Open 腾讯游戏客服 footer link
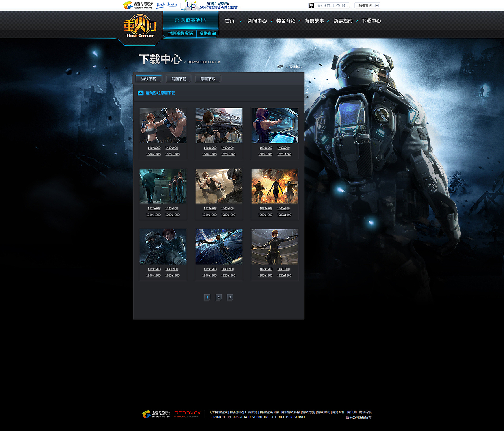This screenshot has height=431, width=504. [291, 412]
